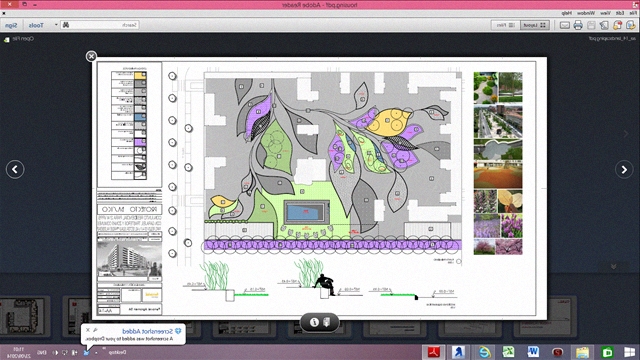Open Excel from taskbar

(x=509, y=352)
